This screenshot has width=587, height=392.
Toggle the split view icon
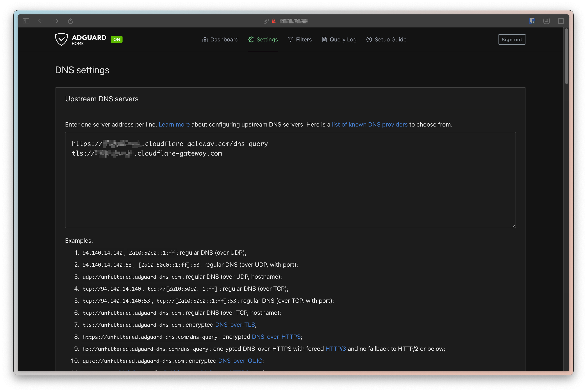[x=561, y=21]
